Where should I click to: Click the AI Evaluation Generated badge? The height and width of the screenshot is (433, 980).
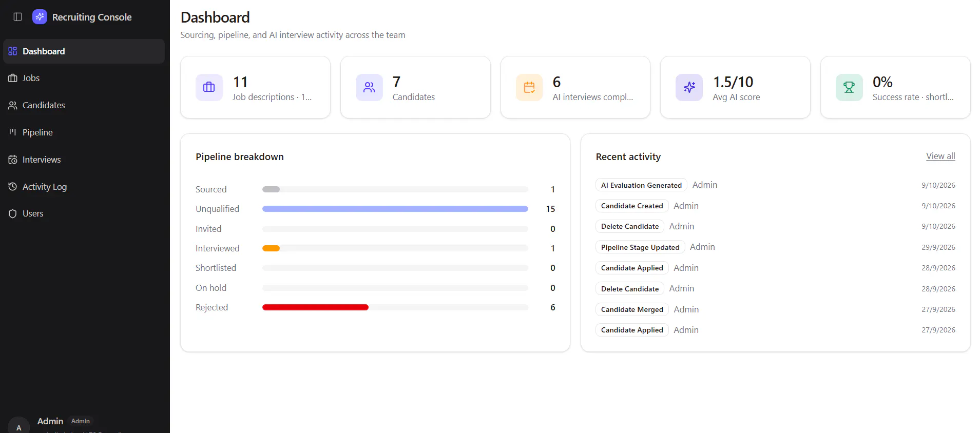[x=641, y=185]
